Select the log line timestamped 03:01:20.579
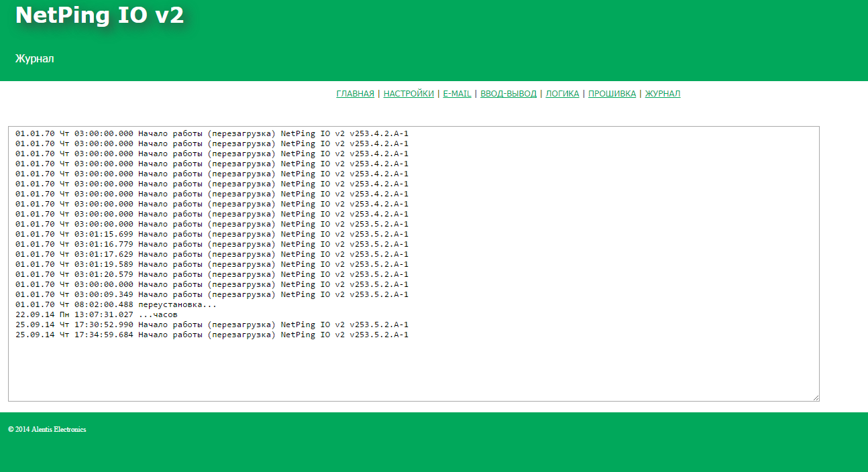 pos(211,274)
